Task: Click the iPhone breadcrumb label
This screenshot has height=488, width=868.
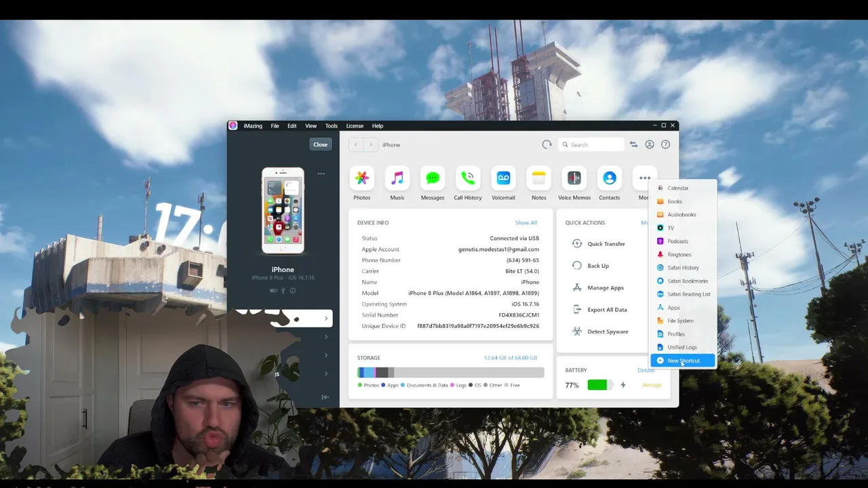Action: [x=391, y=145]
